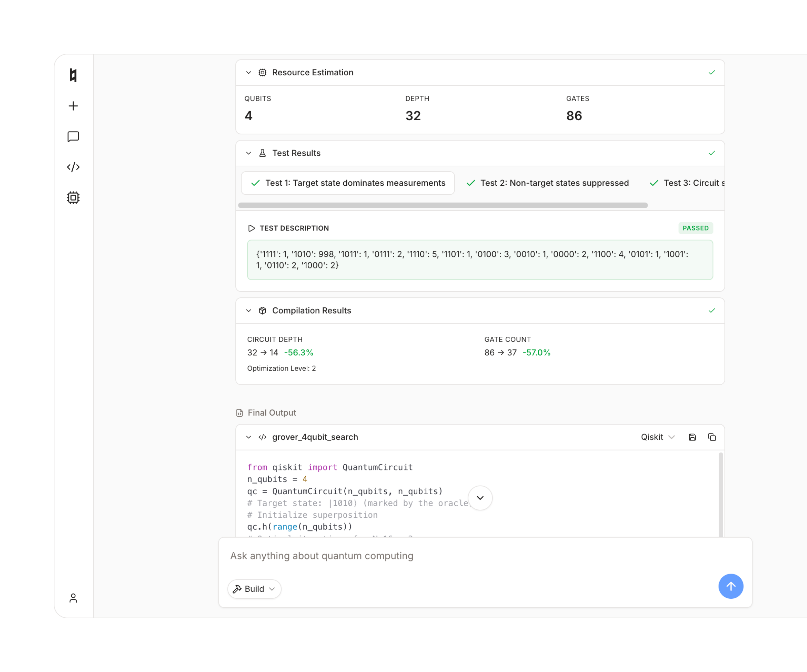This screenshot has width=807, height=672.
Task: Select Test 2: Non-target states suppressed
Action: tap(547, 183)
